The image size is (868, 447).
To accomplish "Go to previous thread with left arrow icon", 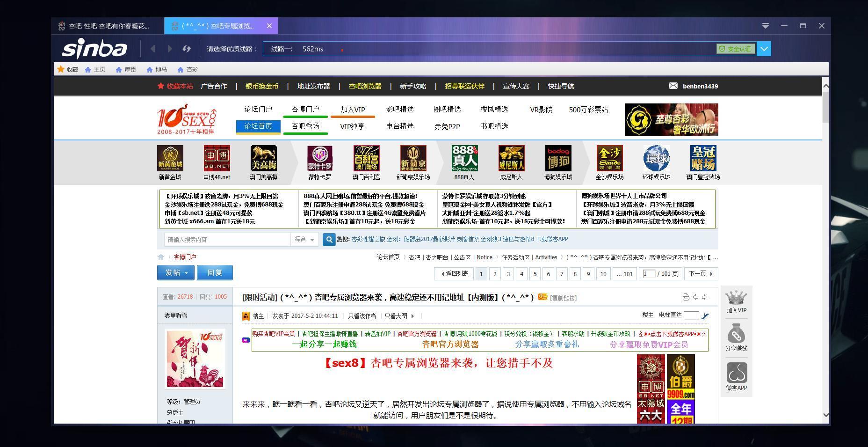I will point(695,297).
